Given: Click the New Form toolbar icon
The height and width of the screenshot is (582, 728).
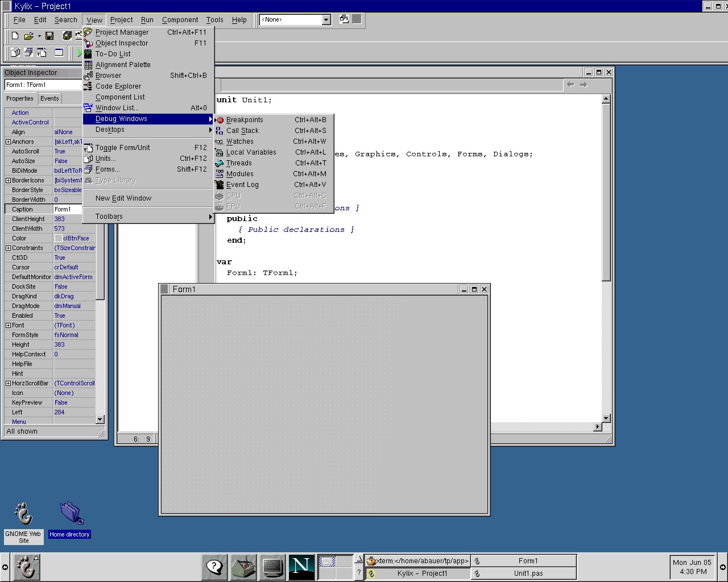Looking at the screenshot, I should pyautogui.click(x=59, y=53).
